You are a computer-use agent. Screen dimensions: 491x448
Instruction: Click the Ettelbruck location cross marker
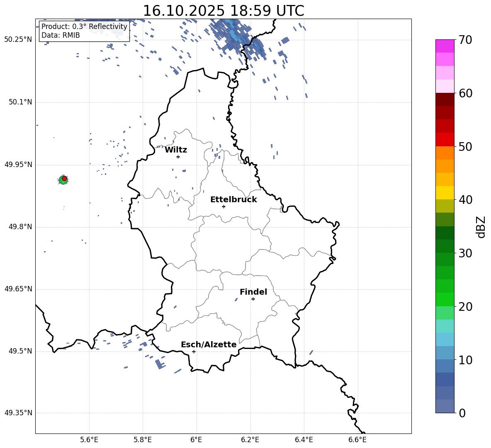(224, 206)
